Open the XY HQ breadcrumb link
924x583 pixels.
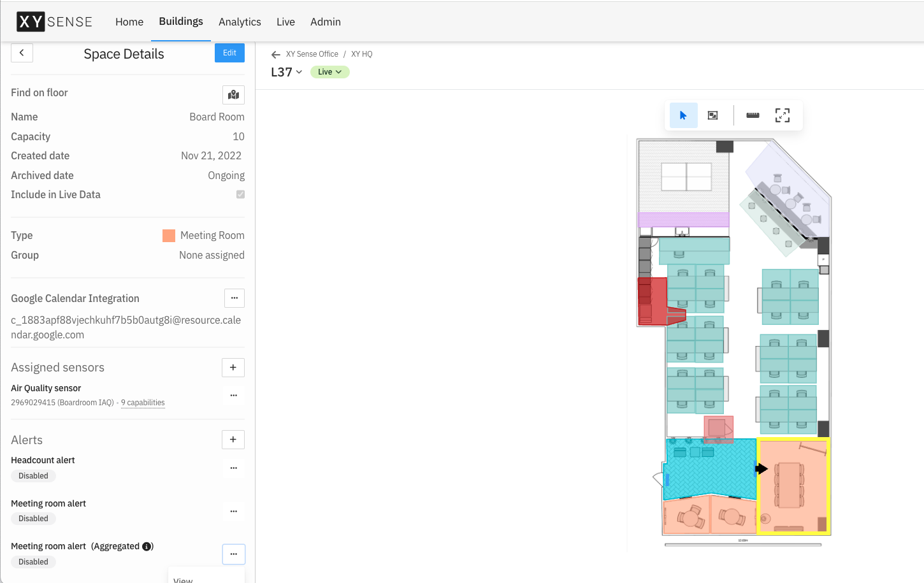pos(362,54)
